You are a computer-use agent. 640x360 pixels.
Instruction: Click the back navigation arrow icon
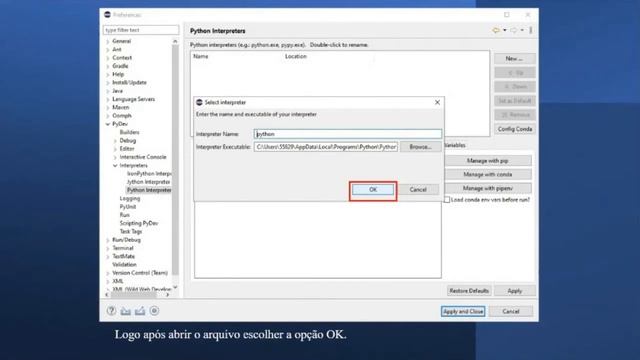pyautogui.click(x=496, y=30)
